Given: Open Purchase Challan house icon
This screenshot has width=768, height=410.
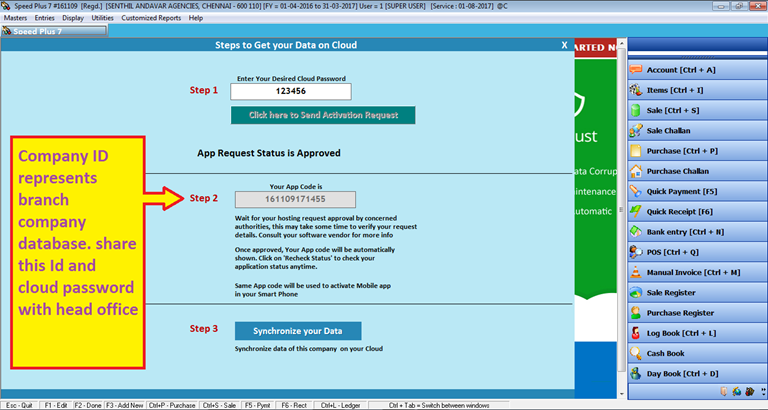Looking at the screenshot, I should (636, 171).
